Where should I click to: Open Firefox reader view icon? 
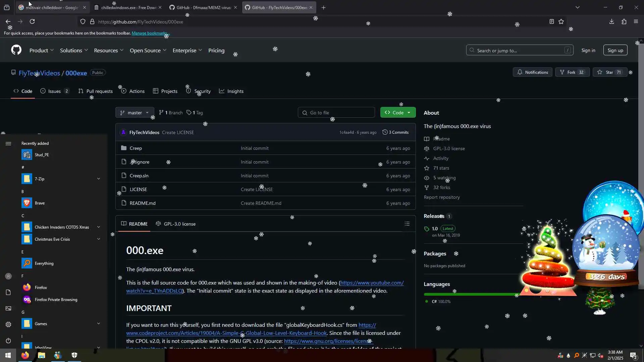pyautogui.click(x=551, y=22)
